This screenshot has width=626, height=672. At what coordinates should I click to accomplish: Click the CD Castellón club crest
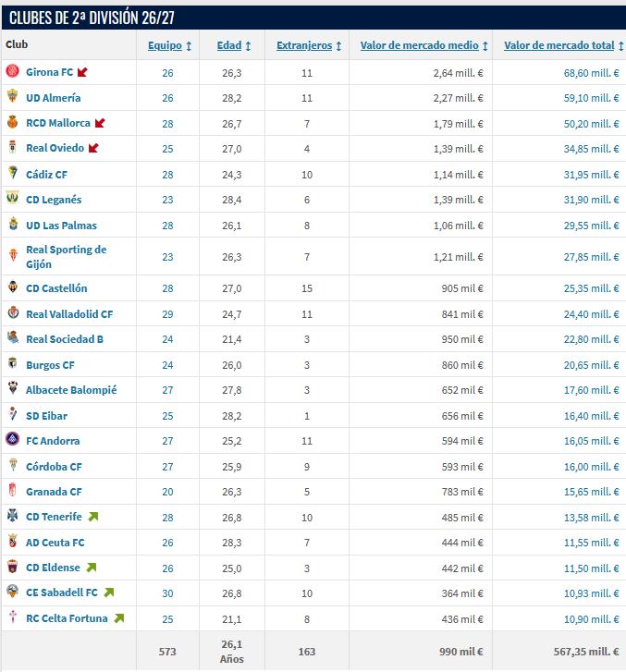coord(13,287)
